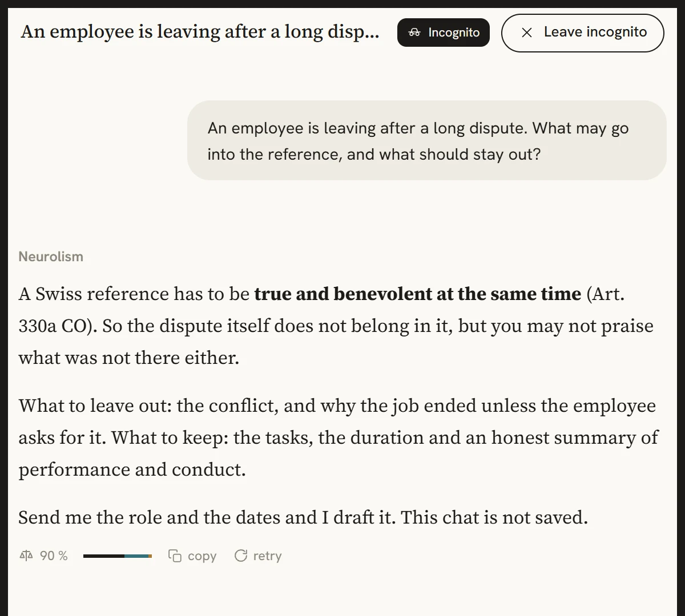
Task: Select the paragraph starting 'What to leave out'
Action: (338, 437)
